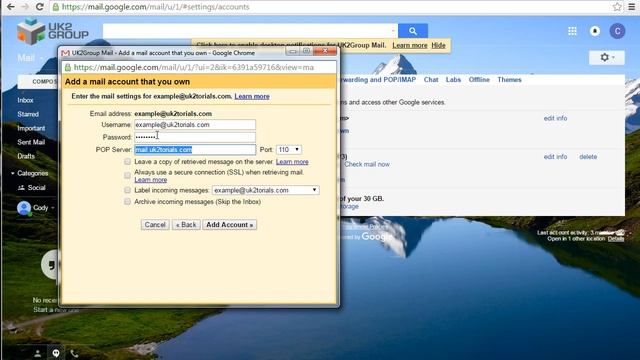
Task: Open the notifications bell icon
Action: [x=595, y=31]
